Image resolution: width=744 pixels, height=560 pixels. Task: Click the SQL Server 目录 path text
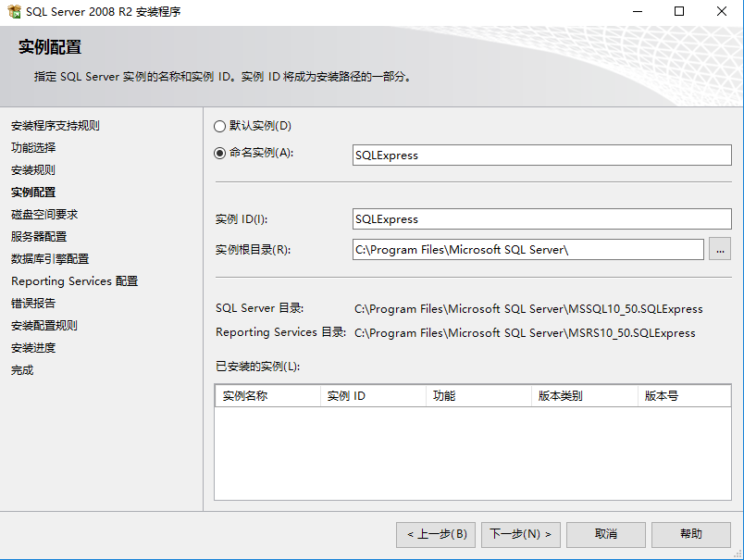528,309
